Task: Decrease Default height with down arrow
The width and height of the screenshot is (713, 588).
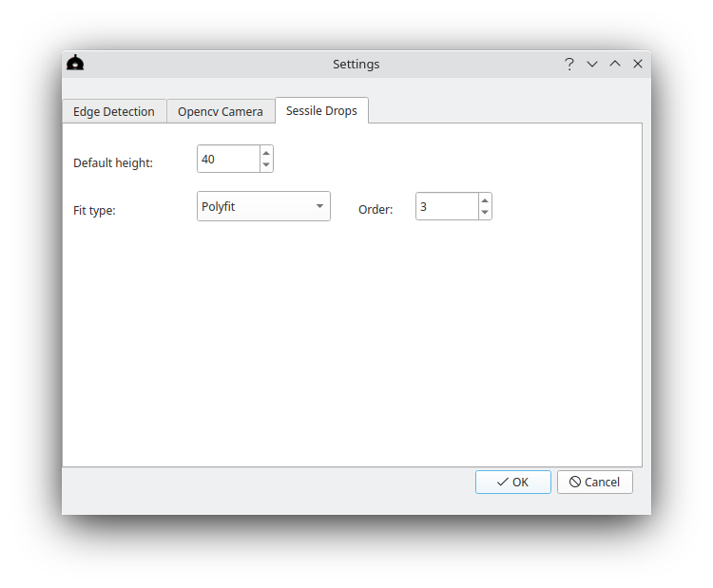Action: [x=266, y=164]
